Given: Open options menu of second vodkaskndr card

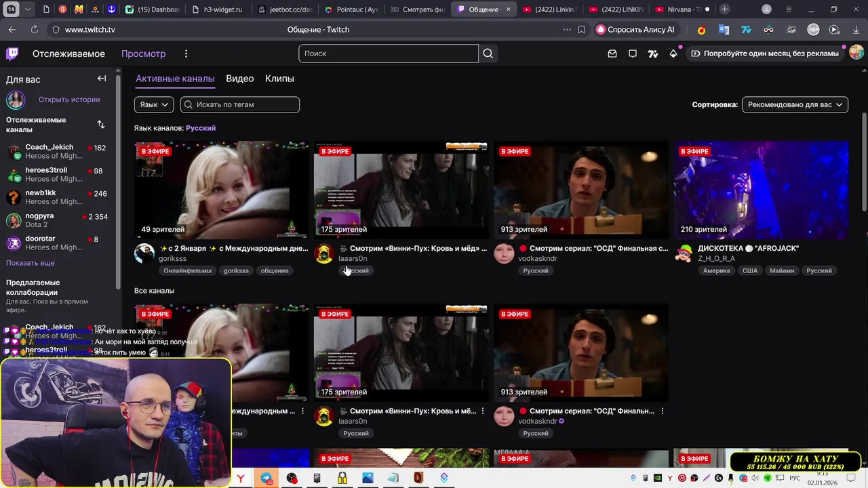Looking at the screenshot, I should [663, 411].
